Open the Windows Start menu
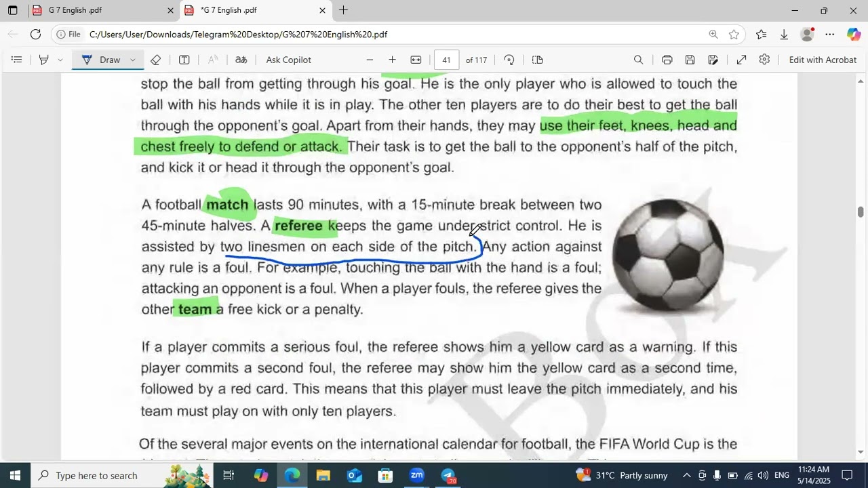 pyautogui.click(x=15, y=475)
